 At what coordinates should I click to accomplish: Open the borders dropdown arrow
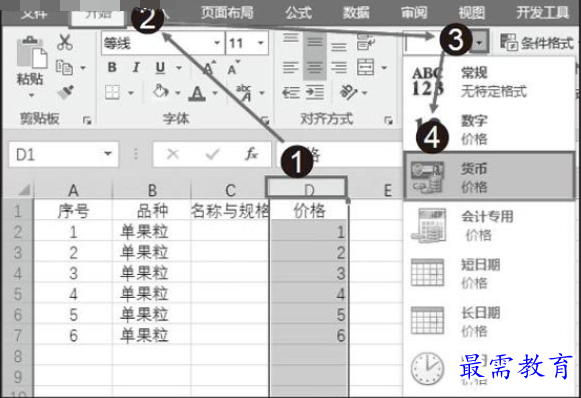(x=131, y=93)
